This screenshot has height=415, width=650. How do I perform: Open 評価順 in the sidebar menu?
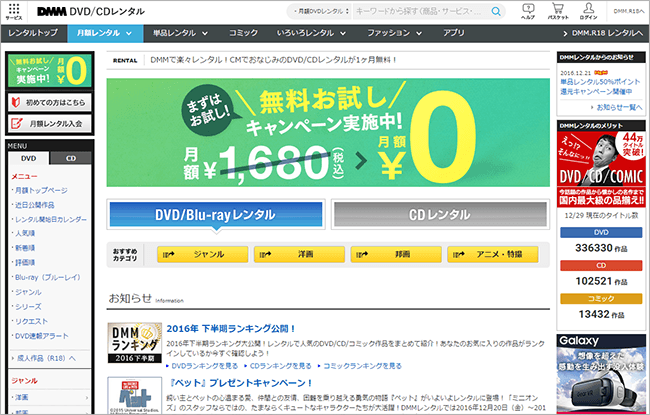click(x=25, y=262)
